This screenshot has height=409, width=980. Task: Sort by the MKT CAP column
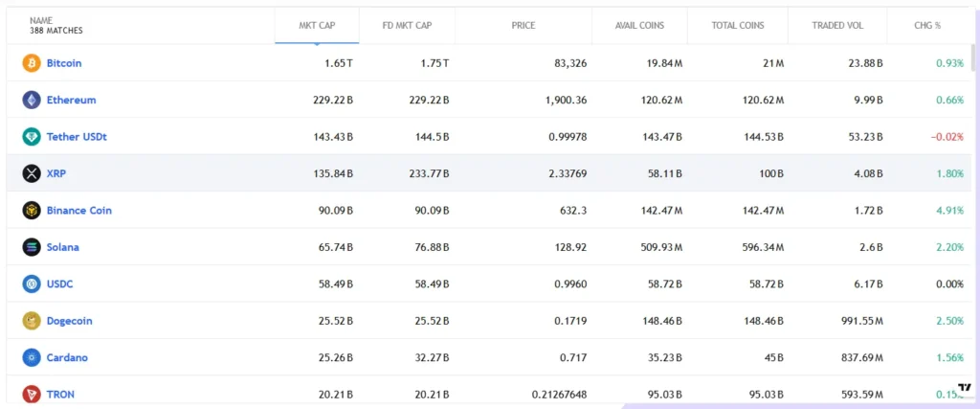click(317, 26)
